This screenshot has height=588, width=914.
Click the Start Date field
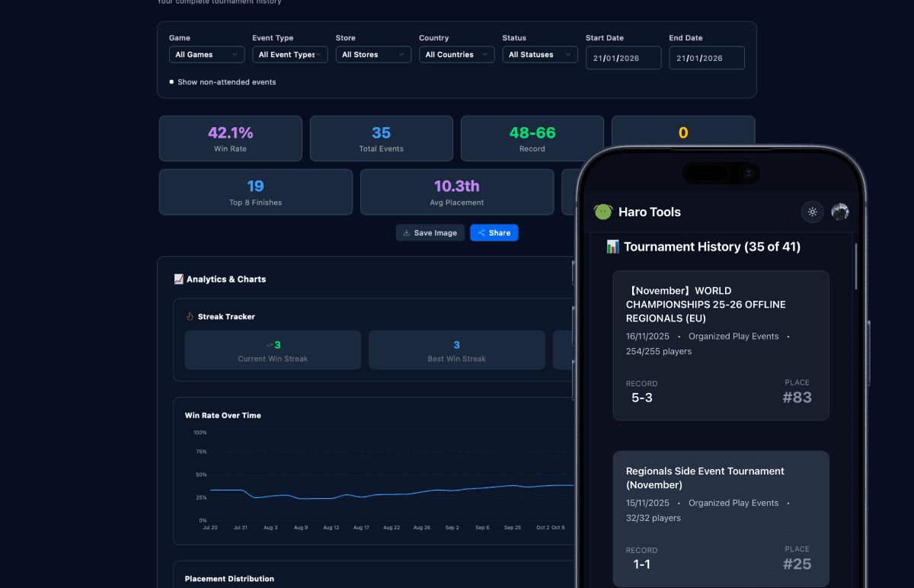tap(623, 57)
